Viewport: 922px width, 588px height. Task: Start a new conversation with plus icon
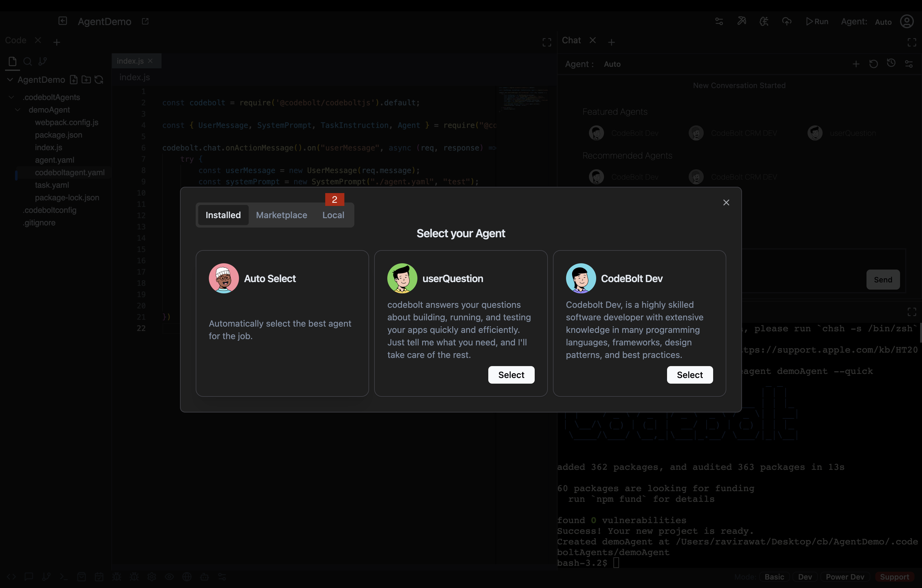856,64
